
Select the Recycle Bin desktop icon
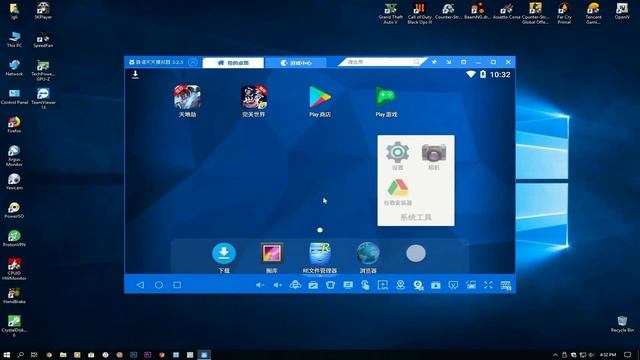[x=622, y=324]
